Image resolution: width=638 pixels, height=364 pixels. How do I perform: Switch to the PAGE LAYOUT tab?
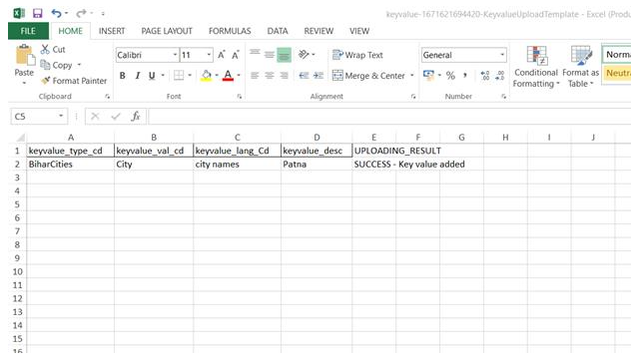(x=167, y=31)
